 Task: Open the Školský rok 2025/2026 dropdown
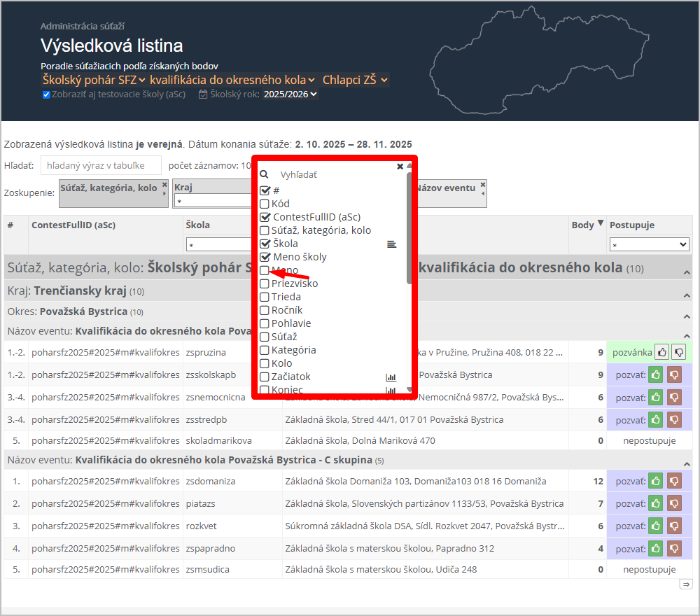point(290,94)
